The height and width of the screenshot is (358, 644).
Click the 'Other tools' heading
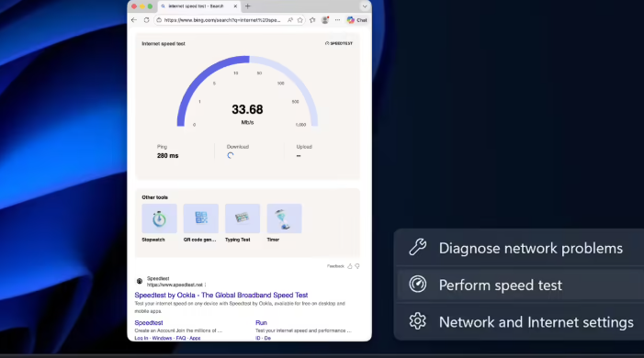pos(155,197)
